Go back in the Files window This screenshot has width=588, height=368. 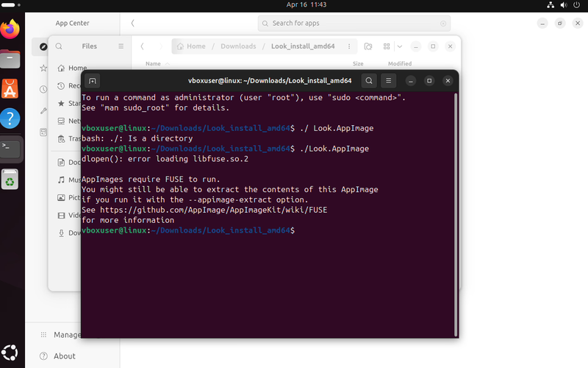tap(142, 46)
